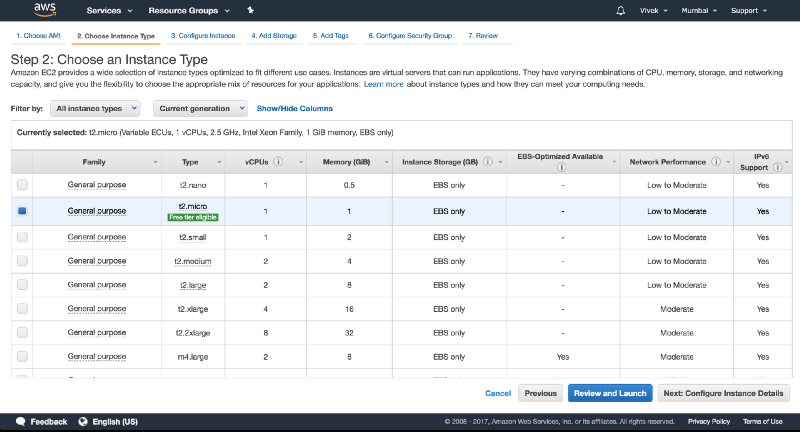This screenshot has height=432, width=800.
Task: Show info for vCPUs column
Action: point(278,162)
